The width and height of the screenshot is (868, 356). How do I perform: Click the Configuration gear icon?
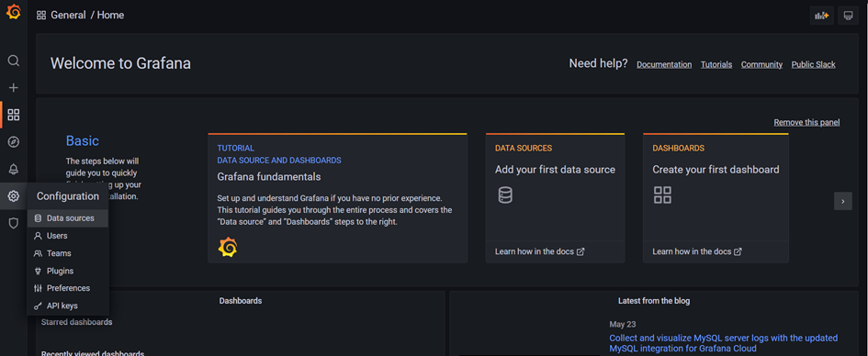tap(13, 196)
